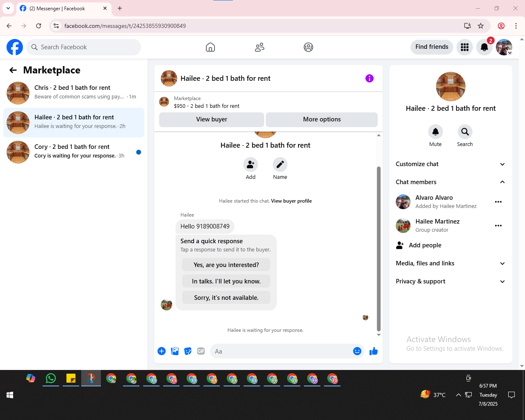
Task: Select the Hailee conversation in the list
Action: (x=74, y=123)
